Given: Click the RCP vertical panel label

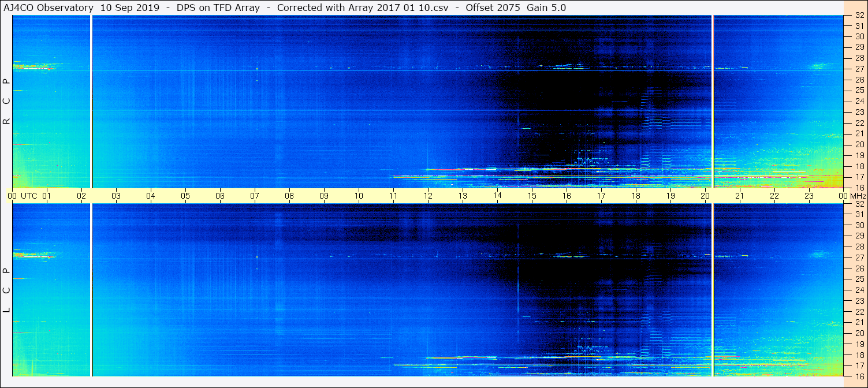Looking at the screenshot, I should click(6, 102).
